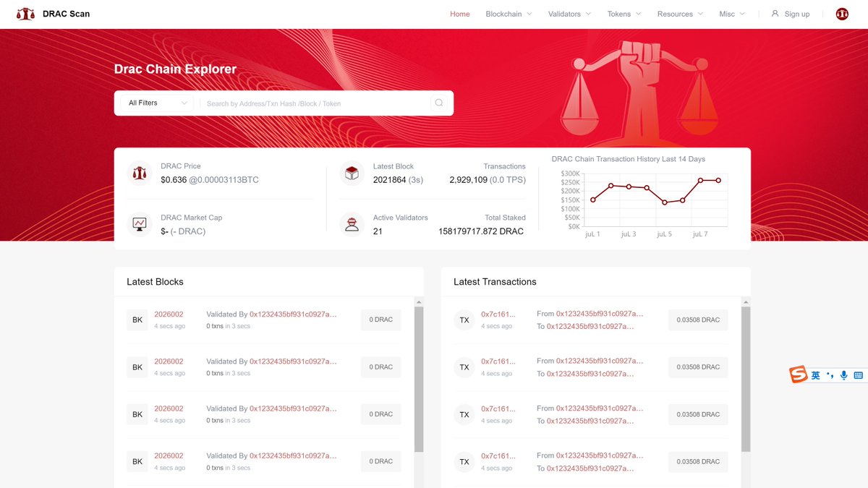Click the 'jul 1' chart axis label
The image size is (868, 488).
(x=592, y=234)
